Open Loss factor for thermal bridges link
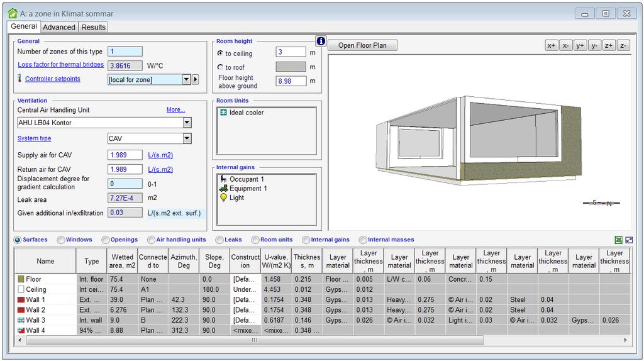 (x=61, y=65)
